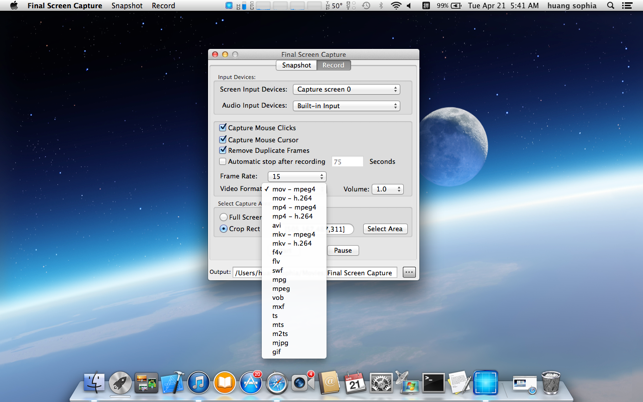Expand the Audio Input Devices dropdown
This screenshot has width=643, height=402.
click(346, 106)
